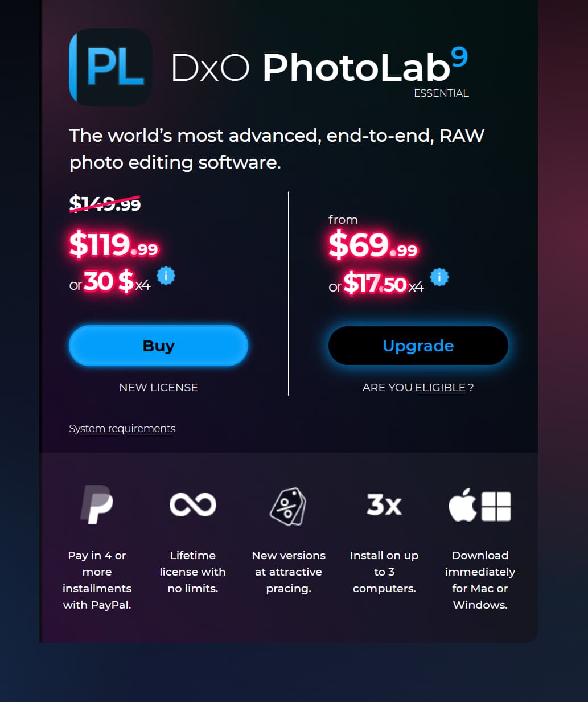This screenshot has height=702, width=588.
Task: Click the PL PhotoLab logo icon
Action: pos(110,67)
